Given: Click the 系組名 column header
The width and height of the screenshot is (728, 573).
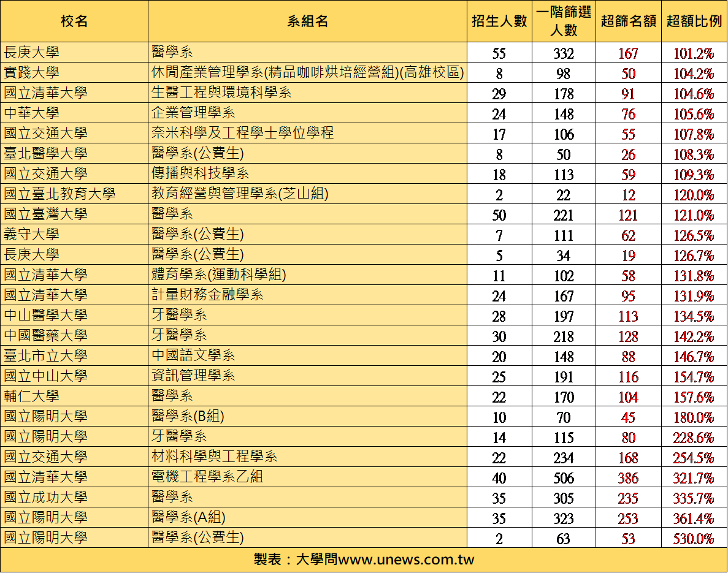Looking at the screenshot, I should click(x=307, y=21).
